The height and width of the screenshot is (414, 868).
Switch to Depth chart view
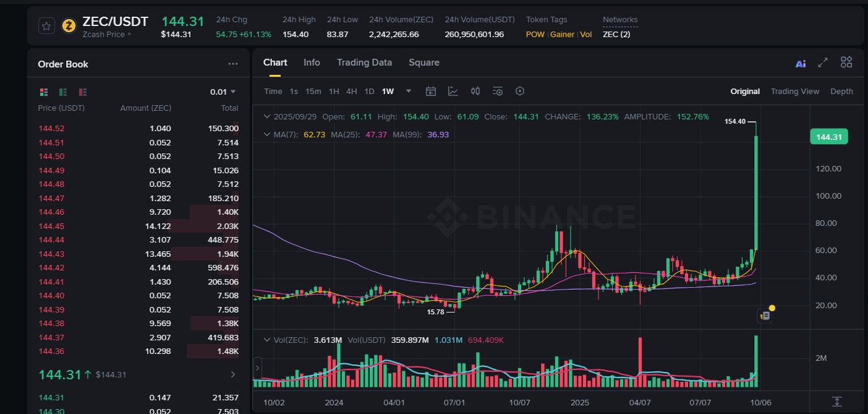(x=841, y=92)
